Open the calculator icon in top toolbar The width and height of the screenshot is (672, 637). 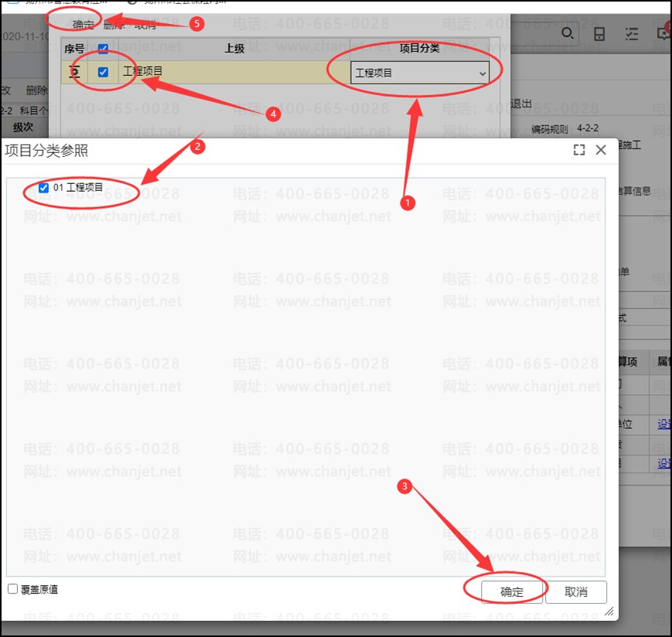pos(599,33)
